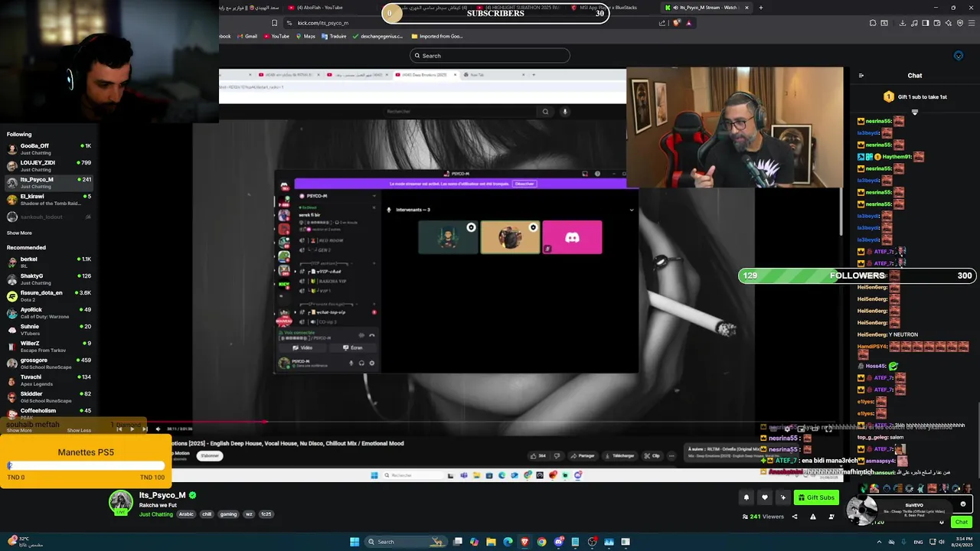Switch to the AboRiah YouTube tab
The height and width of the screenshot is (551, 980).
pyautogui.click(x=320, y=8)
